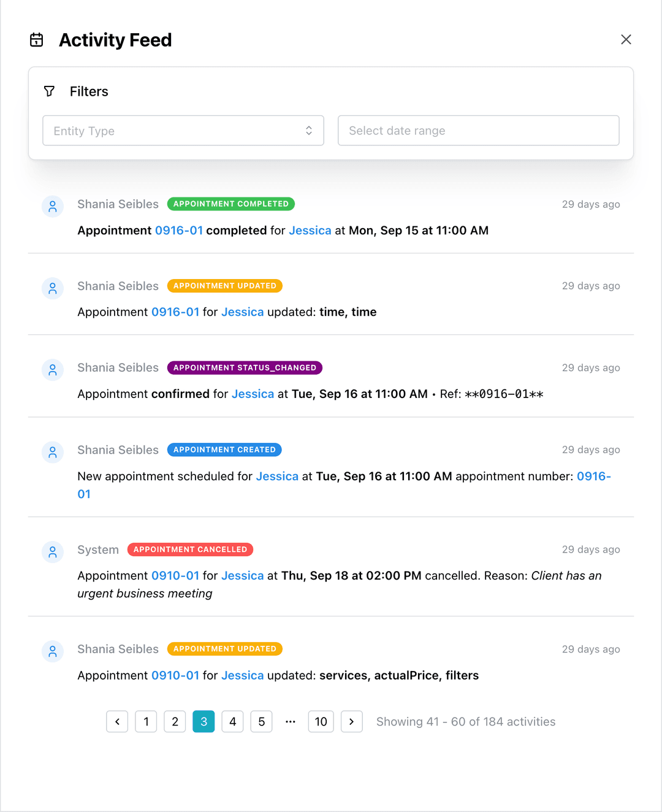The image size is (662, 812).
Task: Click user avatar on Appointment Completed entry
Action: 53,207
